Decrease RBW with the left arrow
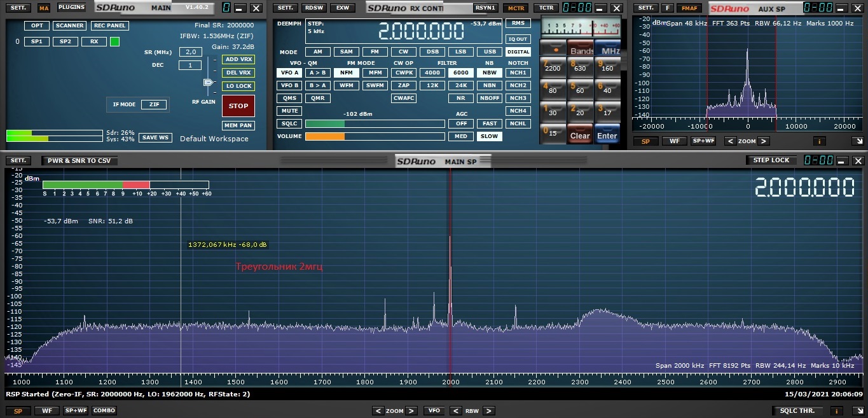This screenshot has height=418, width=868. coord(455,411)
